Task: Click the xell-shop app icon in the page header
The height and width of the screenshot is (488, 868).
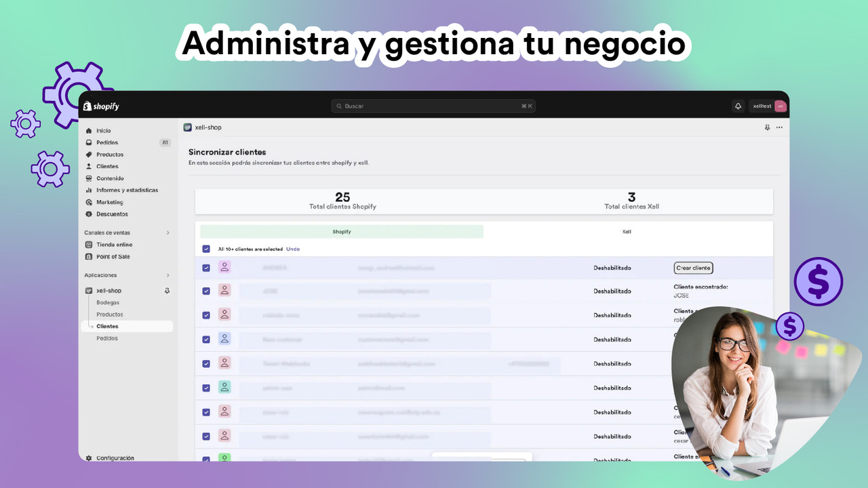Action: click(187, 127)
